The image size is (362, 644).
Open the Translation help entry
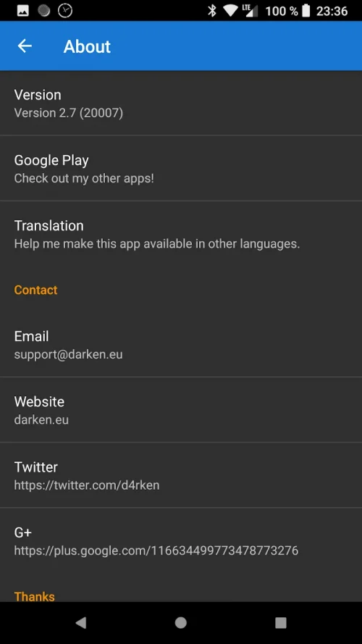pos(181,234)
